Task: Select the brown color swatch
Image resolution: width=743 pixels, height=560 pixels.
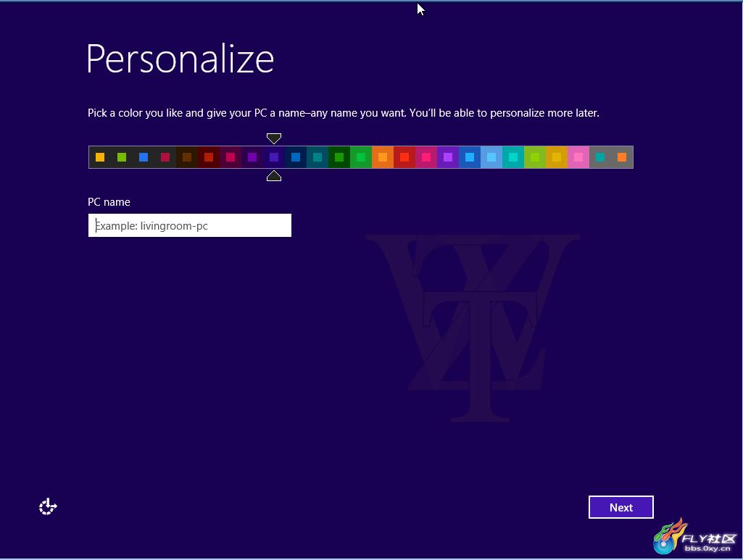Action: (187, 157)
